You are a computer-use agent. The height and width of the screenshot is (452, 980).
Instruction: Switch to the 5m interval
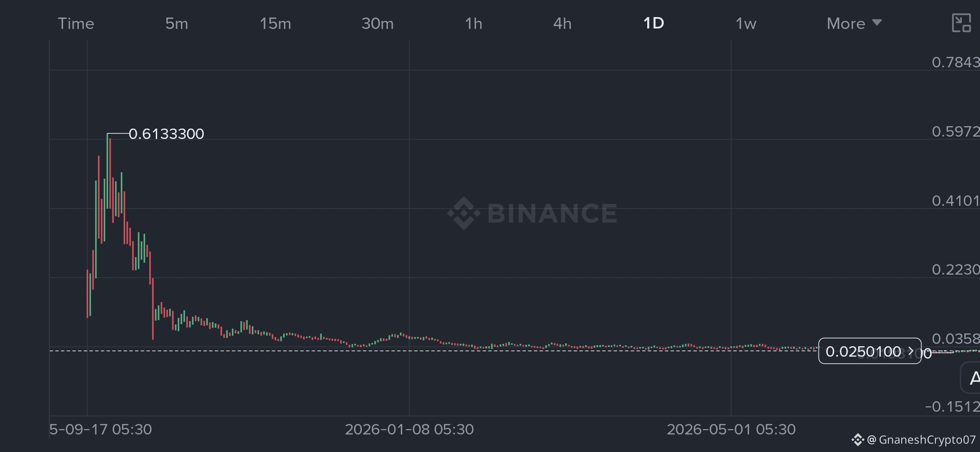[177, 23]
